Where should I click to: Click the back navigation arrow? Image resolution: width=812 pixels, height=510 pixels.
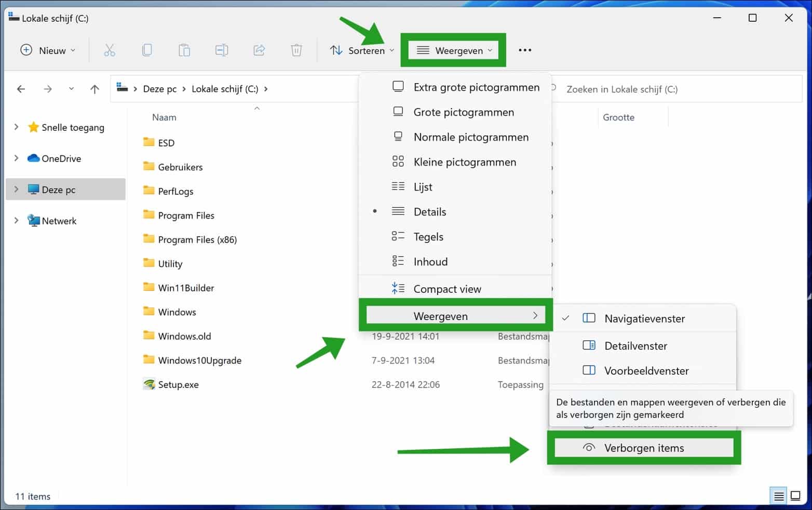21,89
